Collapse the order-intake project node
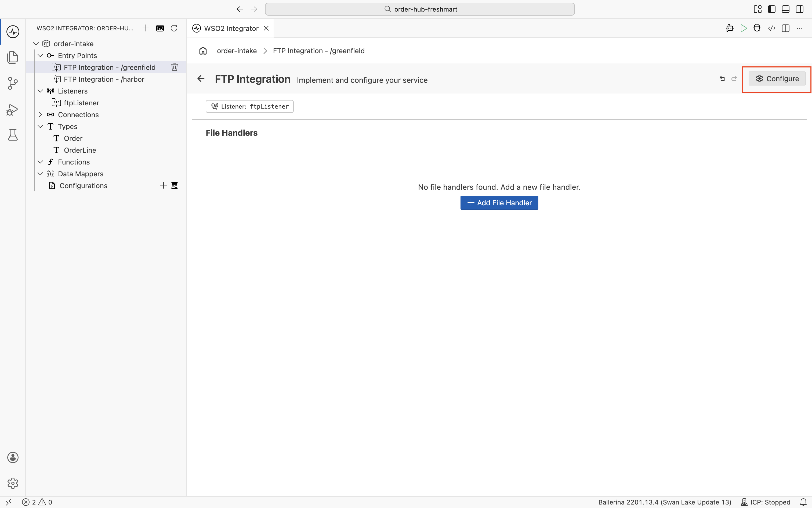 pyautogui.click(x=36, y=44)
